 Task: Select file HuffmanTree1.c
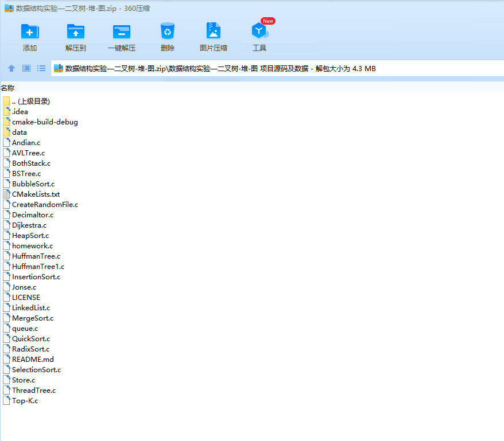tap(33, 266)
